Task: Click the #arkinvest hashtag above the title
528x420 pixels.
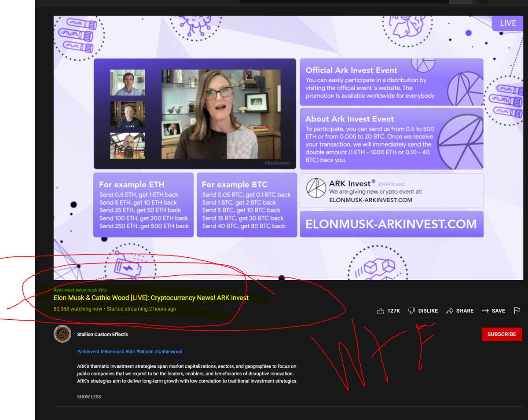Action: click(63, 290)
